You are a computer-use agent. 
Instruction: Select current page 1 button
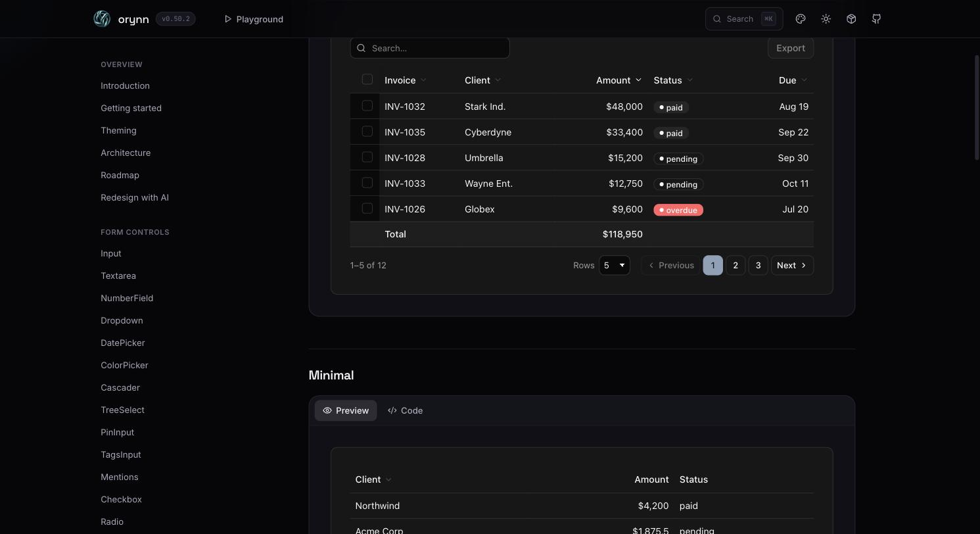tap(712, 265)
